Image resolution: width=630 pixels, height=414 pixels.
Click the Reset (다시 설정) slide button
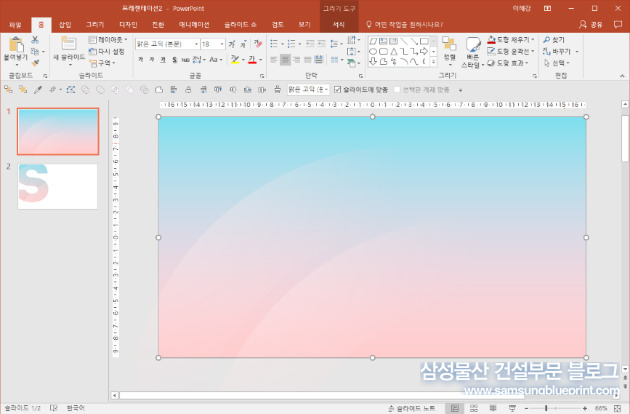106,51
